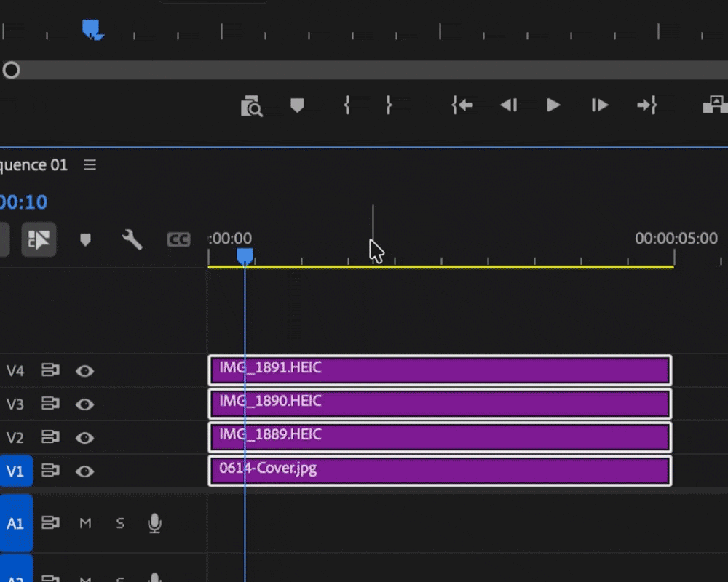Click the Program Monitor playhead marker
The image size is (728, 582).
pyautogui.click(x=91, y=29)
